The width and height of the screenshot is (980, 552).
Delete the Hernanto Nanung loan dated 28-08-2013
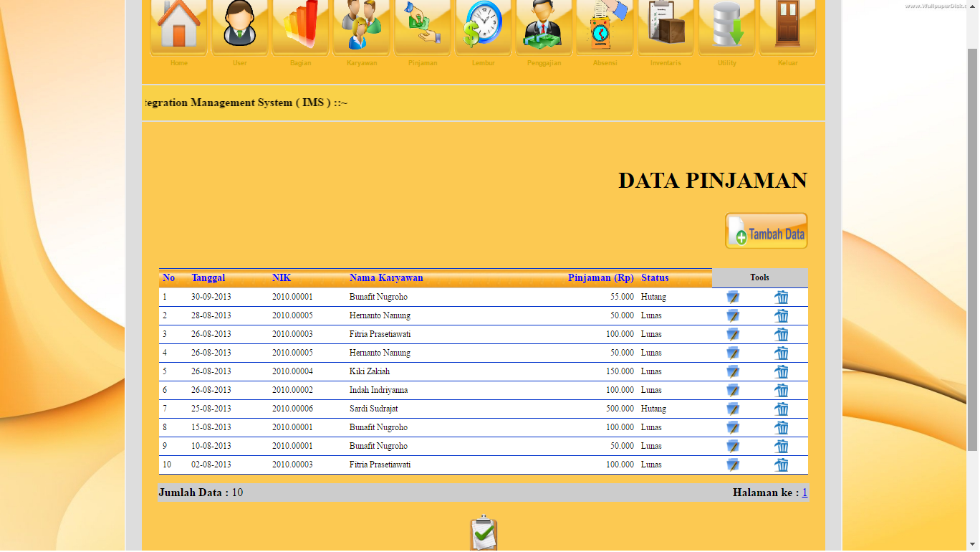tap(782, 315)
